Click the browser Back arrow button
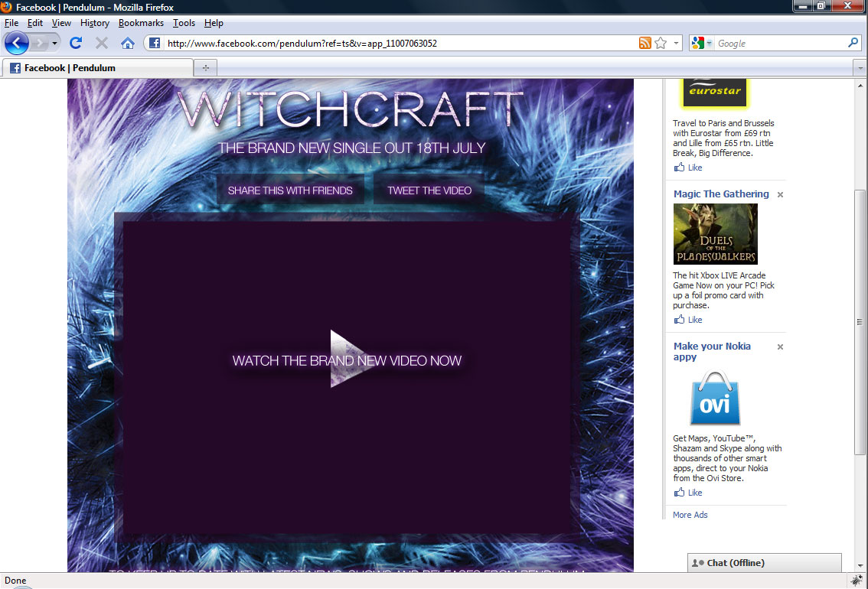Viewport: 868px width, 589px height. click(17, 43)
